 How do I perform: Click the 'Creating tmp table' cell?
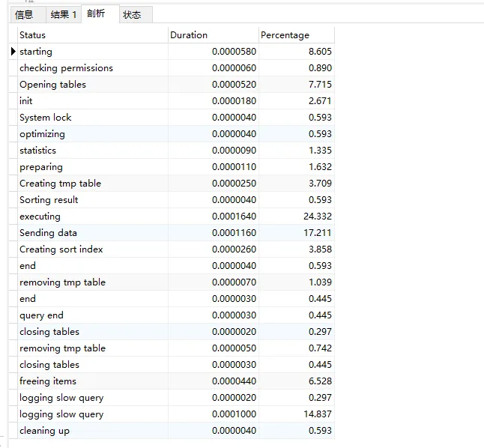coord(93,184)
